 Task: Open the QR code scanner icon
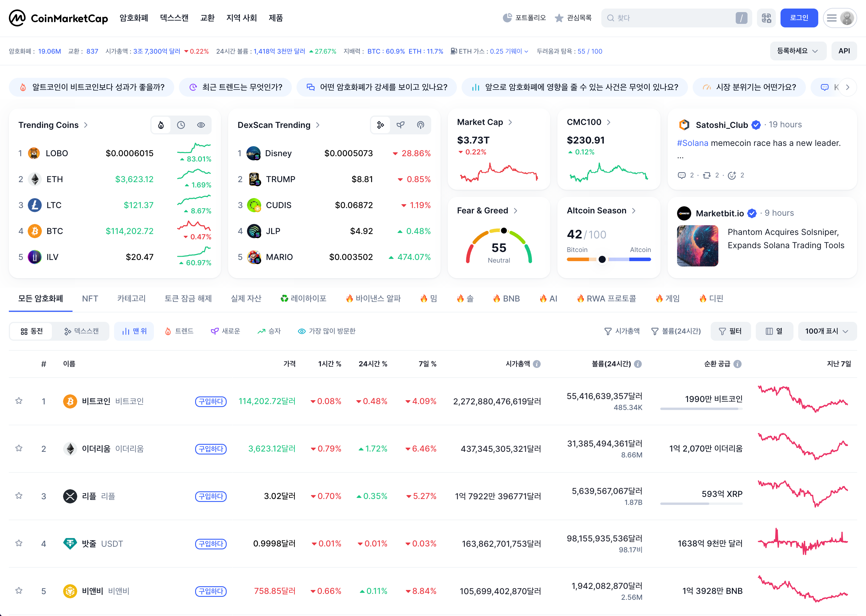(766, 18)
